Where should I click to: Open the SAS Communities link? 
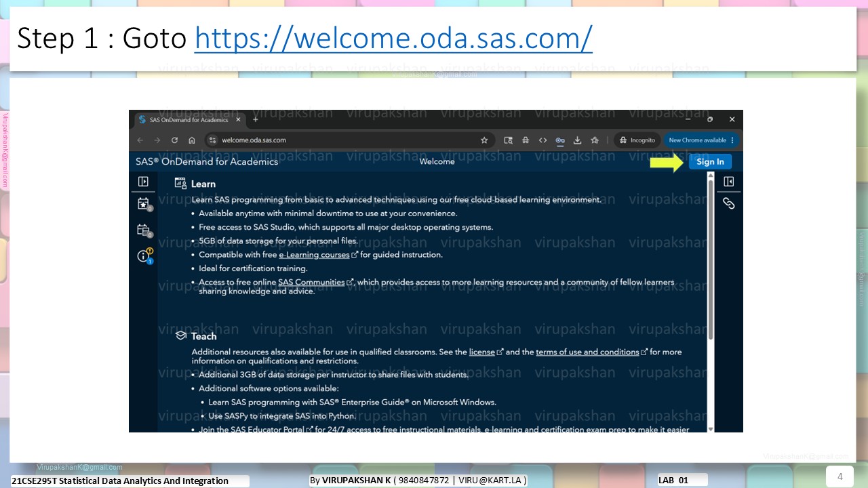point(311,282)
